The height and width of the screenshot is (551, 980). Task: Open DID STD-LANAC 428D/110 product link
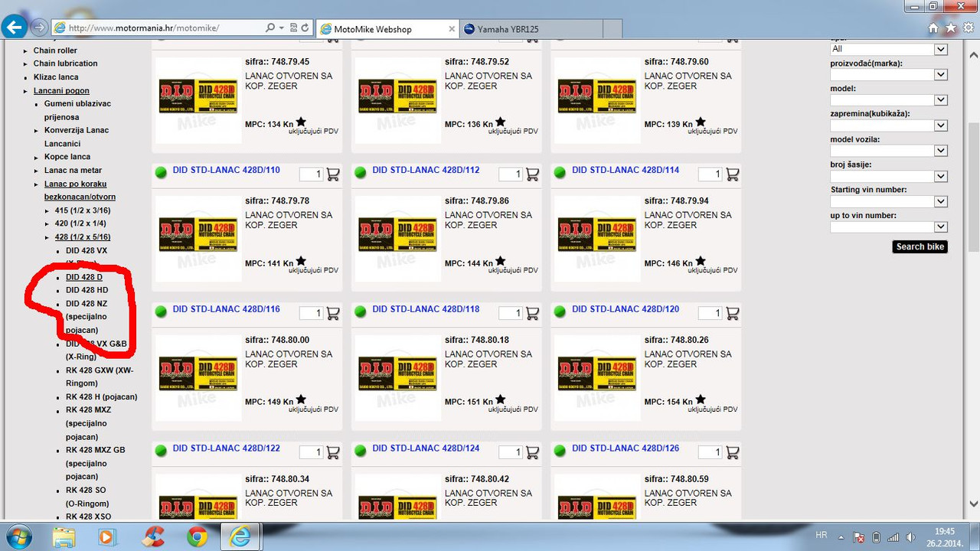(227, 170)
